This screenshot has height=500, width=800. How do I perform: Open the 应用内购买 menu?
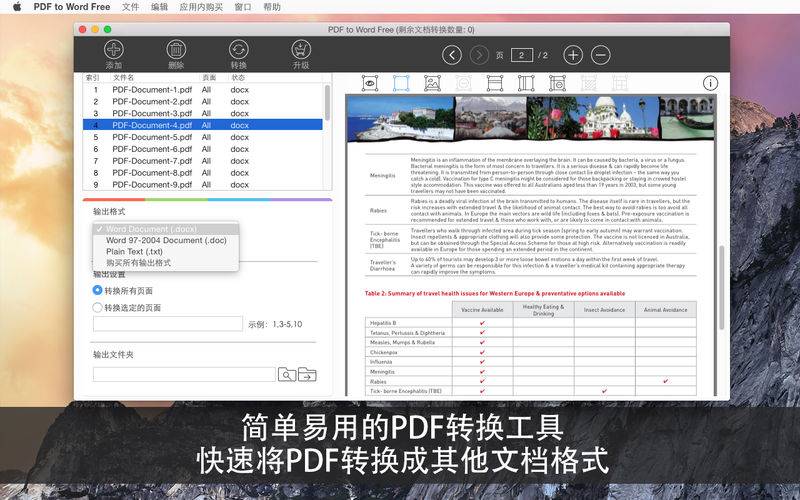201,7
